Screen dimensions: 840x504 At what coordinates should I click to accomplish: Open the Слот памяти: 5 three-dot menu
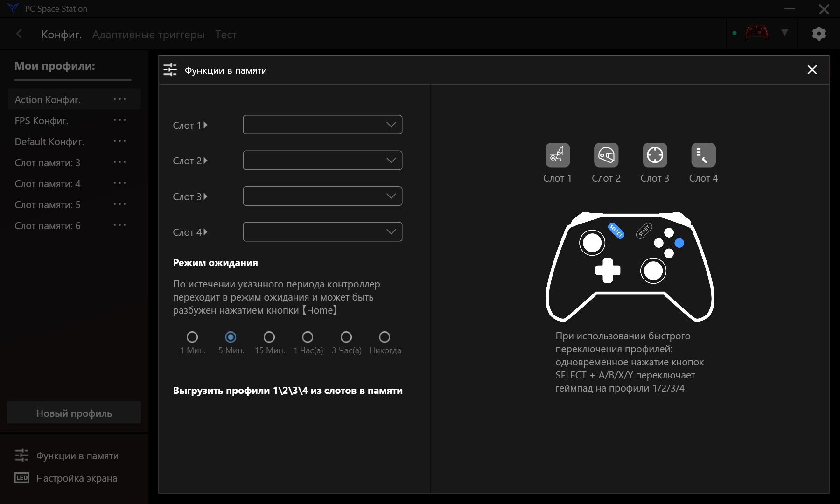point(120,204)
